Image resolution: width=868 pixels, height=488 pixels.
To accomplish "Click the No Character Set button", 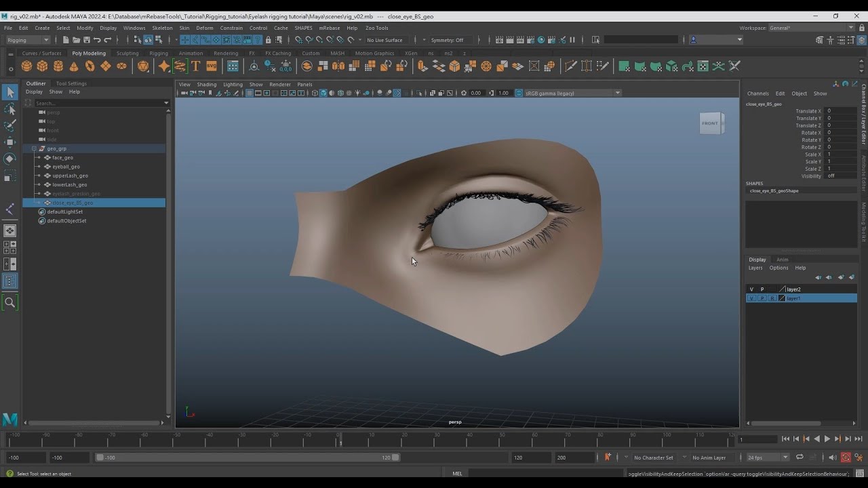I will tap(653, 457).
